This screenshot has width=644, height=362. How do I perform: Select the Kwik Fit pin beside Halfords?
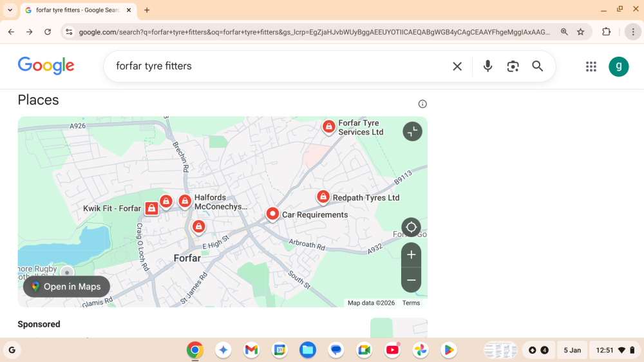(166, 202)
